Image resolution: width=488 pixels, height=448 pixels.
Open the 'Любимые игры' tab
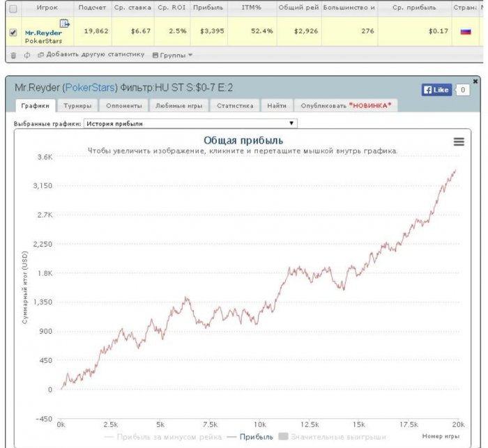(x=179, y=106)
